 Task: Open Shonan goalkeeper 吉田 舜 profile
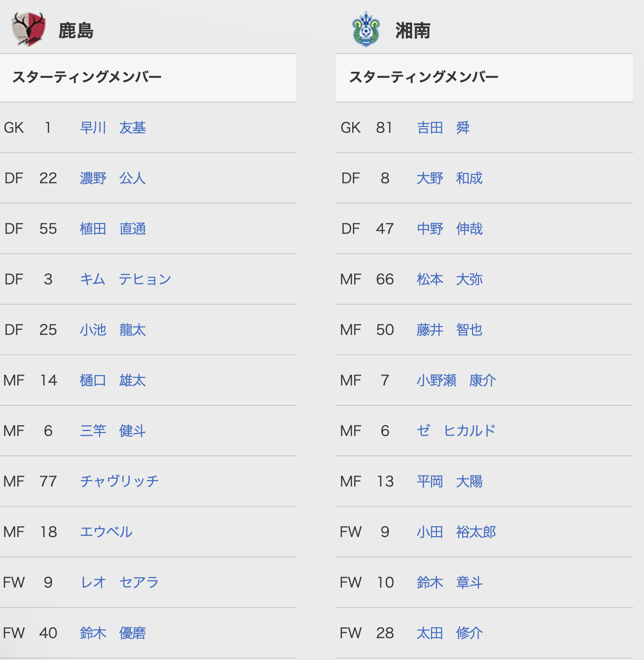[443, 128]
